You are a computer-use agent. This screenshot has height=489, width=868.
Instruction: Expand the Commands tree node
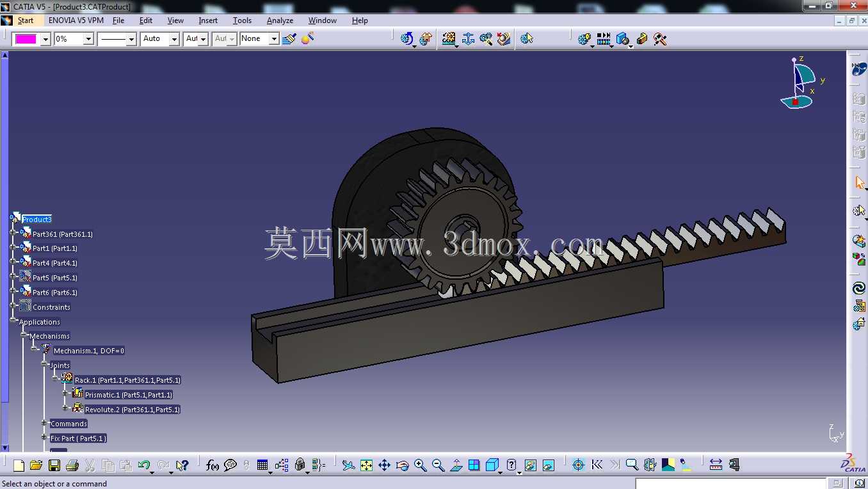point(45,422)
